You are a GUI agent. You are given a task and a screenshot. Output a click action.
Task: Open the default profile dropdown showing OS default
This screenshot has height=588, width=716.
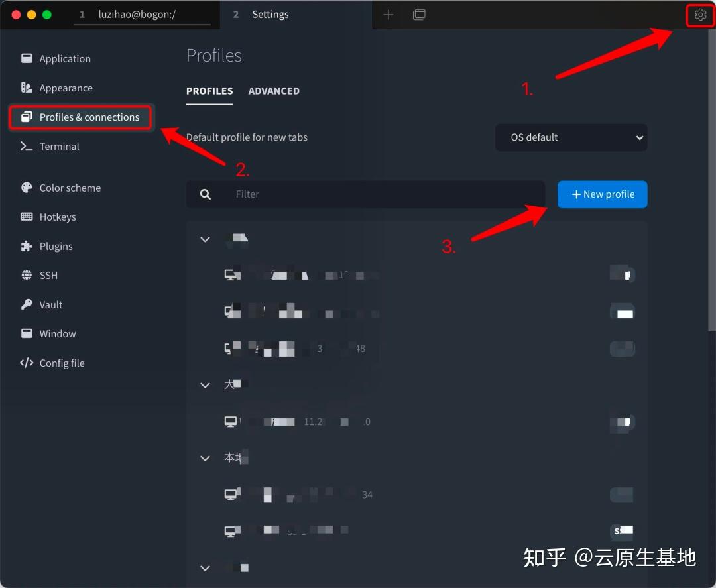[571, 137]
